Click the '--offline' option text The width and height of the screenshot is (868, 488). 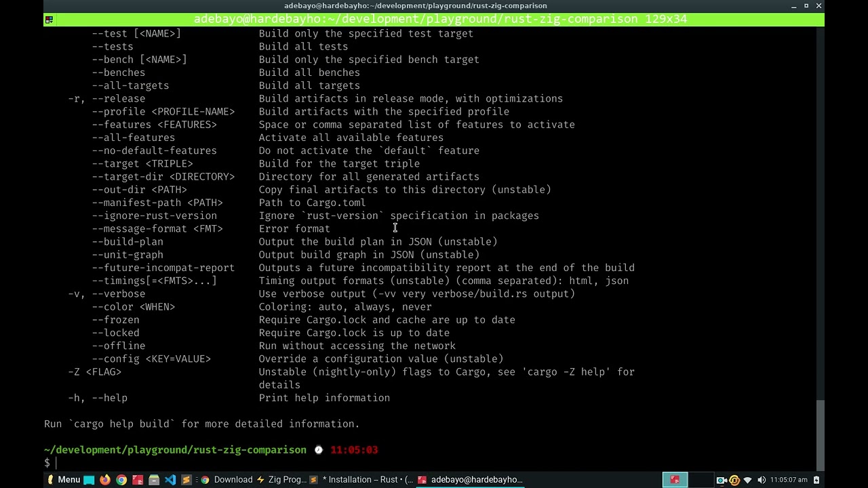[x=119, y=346]
